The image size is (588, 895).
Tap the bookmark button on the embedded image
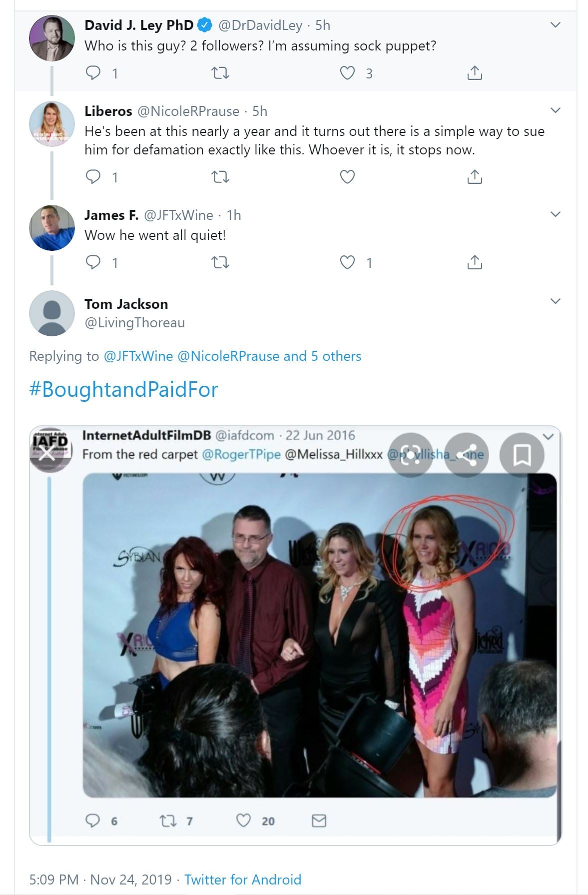[x=522, y=455]
